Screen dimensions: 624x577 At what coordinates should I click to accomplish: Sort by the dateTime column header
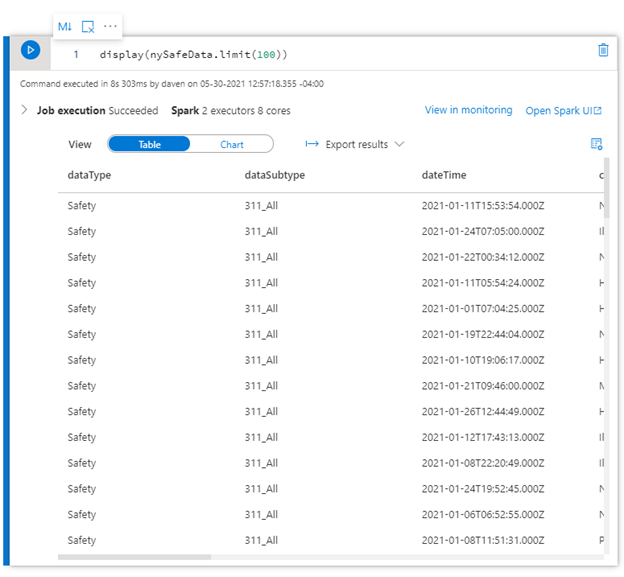click(x=444, y=175)
